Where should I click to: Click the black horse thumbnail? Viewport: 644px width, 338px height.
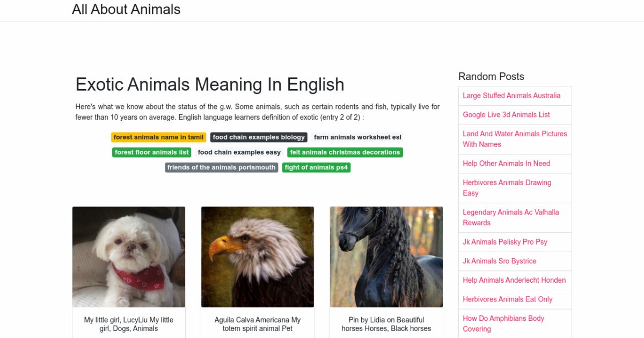tap(386, 257)
